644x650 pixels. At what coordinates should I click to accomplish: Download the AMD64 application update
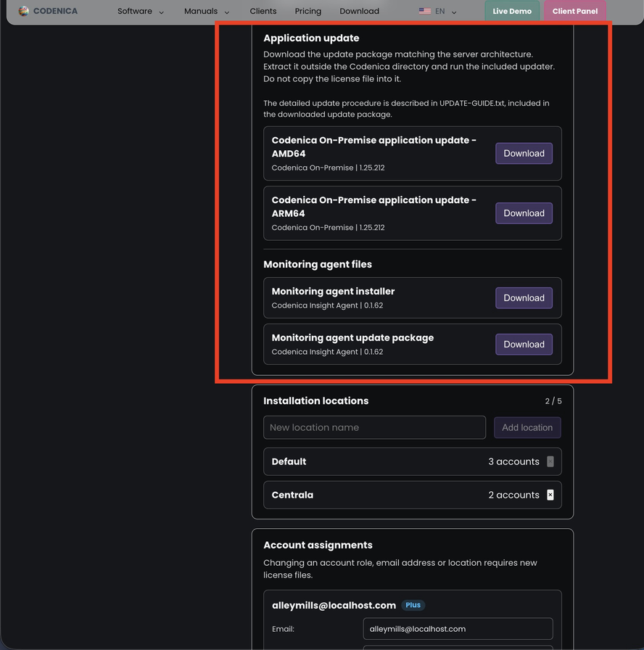(x=524, y=153)
